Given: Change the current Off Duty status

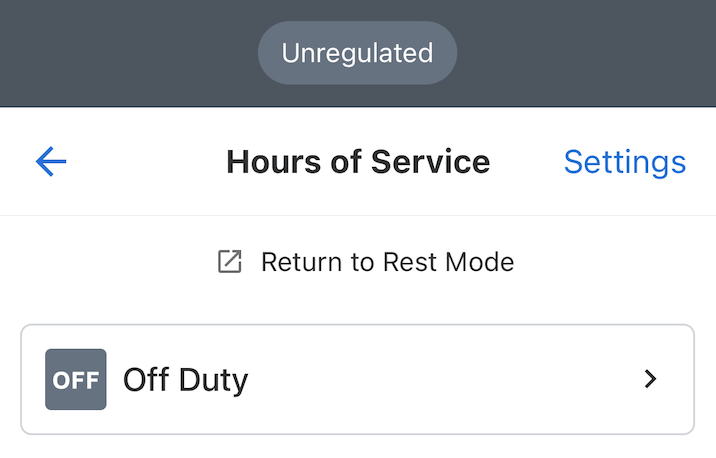Looking at the screenshot, I should tap(357, 379).
